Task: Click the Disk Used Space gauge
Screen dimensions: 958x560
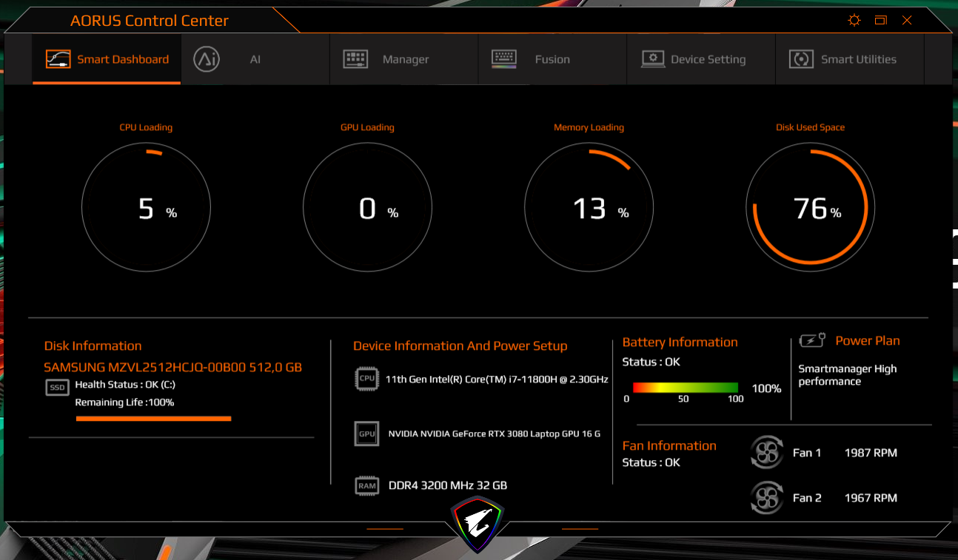Action: (x=810, y=209)
